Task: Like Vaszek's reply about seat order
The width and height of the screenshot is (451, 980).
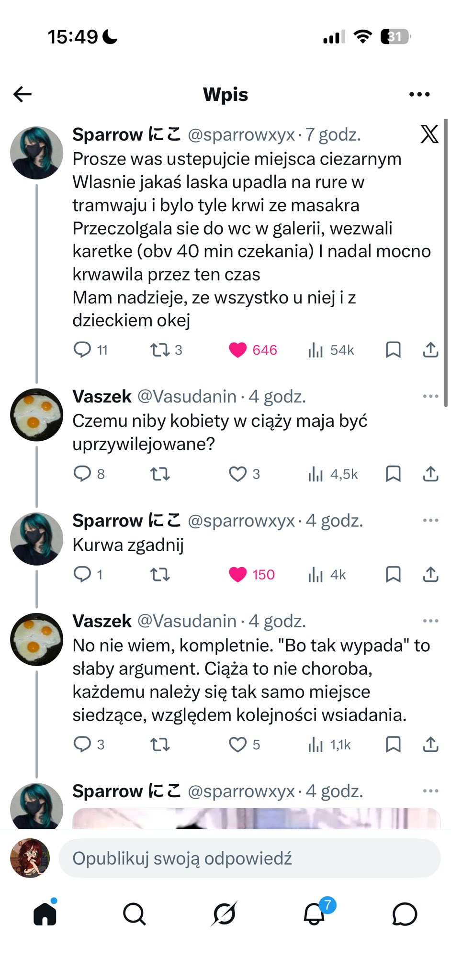Action: [238, 745]
